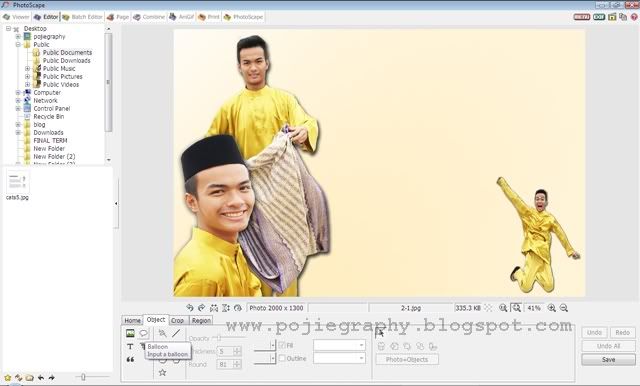The image size is (640, 386).
Task: Select the Line drawing tool
Action: 176,333
